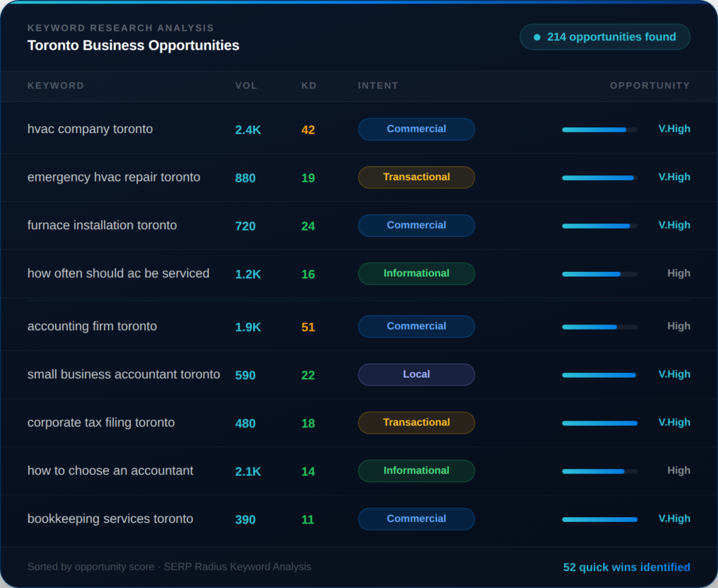Image resolution: width=718 pixels, height=588 pixels.
Task: Click V.High label for hvac company toronto
Action: (x=674, y=129)
